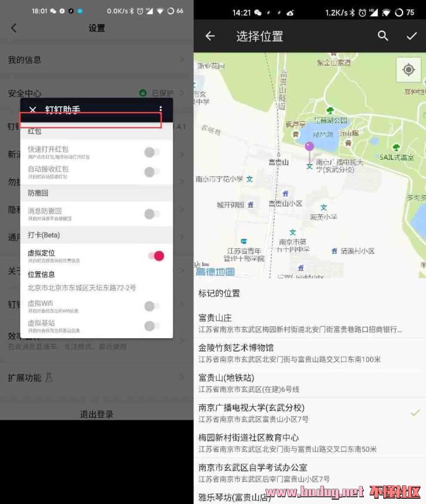Toggle 虚拟Wifi switch
This screenshot has width=426, height=504.
click(x=152, y=306)
